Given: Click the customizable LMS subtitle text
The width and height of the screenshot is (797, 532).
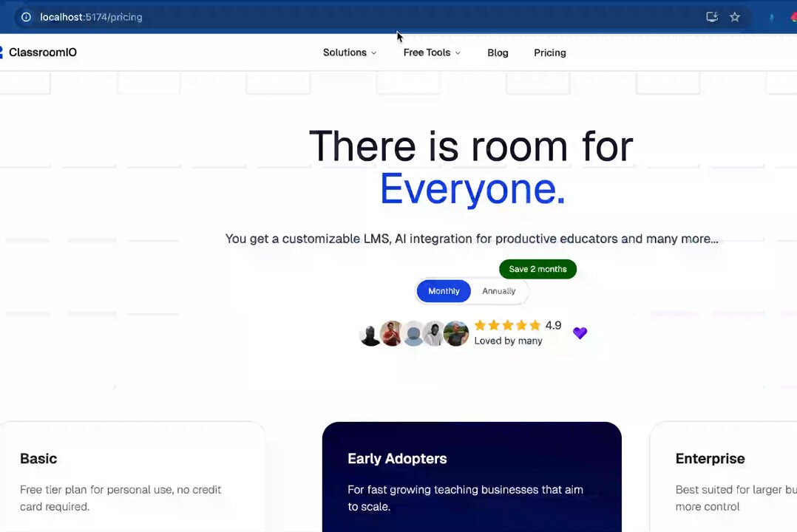Looking at the screenshot, I should 472,239.
